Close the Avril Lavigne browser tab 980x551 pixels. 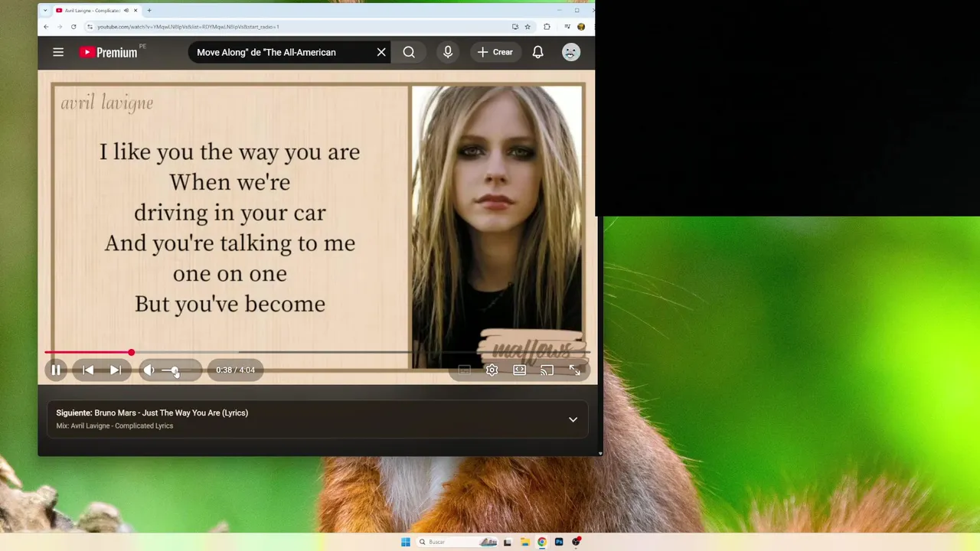click(x=136, y=11)
